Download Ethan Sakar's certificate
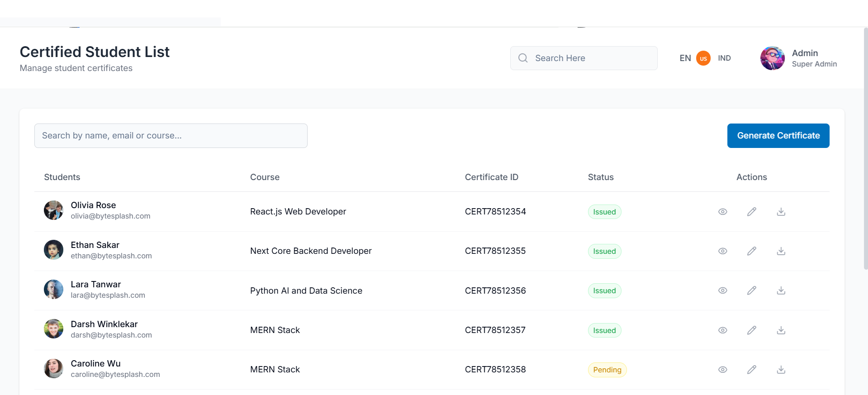The image size is (868, 395). [781, 251]
